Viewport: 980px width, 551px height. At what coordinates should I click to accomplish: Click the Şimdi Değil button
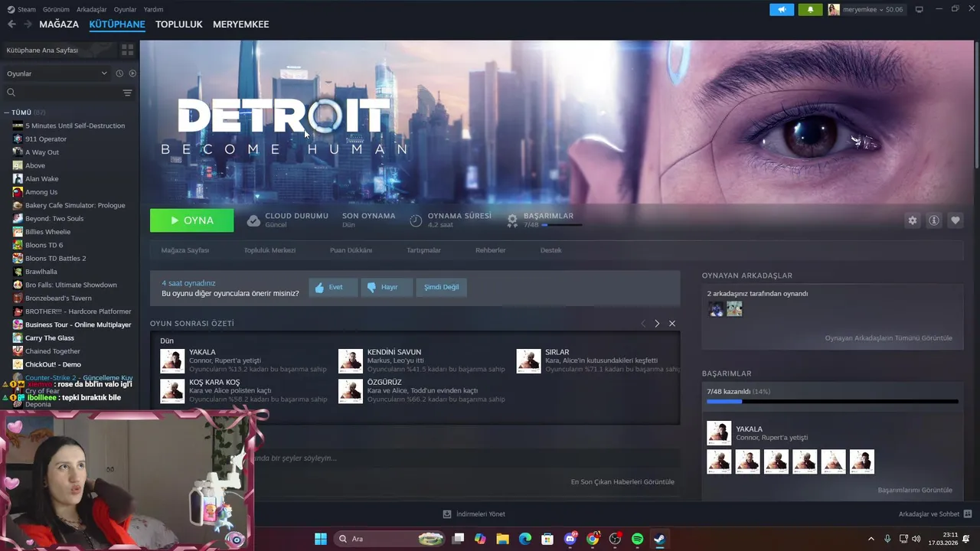coord(442,287)
